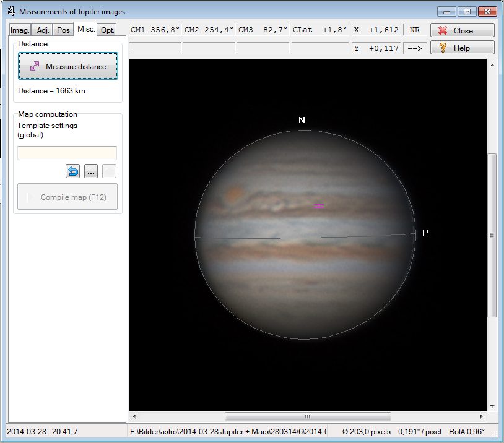Select the Misc. tab

coord(86,29)
